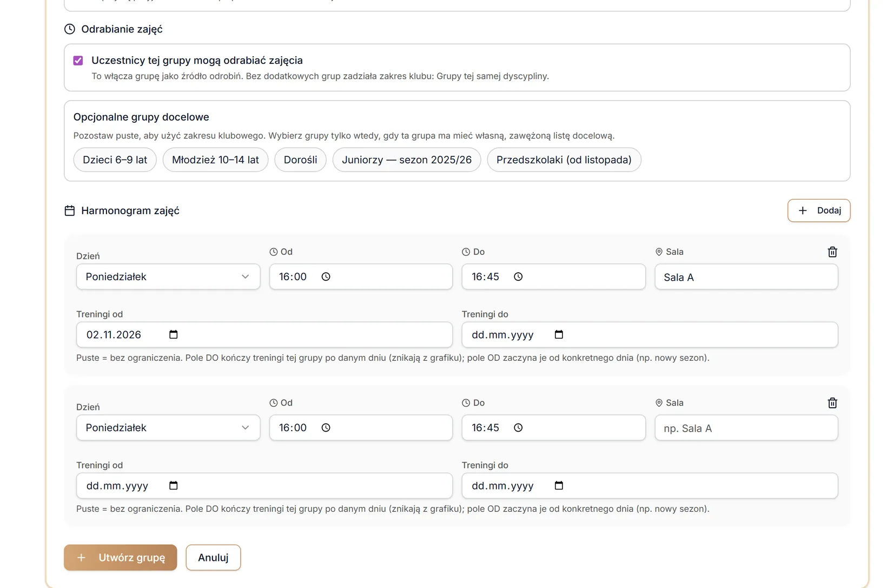Open calendar for second entry's Treningi do
887x588 pixels.
pyautogui.click(x=559, y=485)
